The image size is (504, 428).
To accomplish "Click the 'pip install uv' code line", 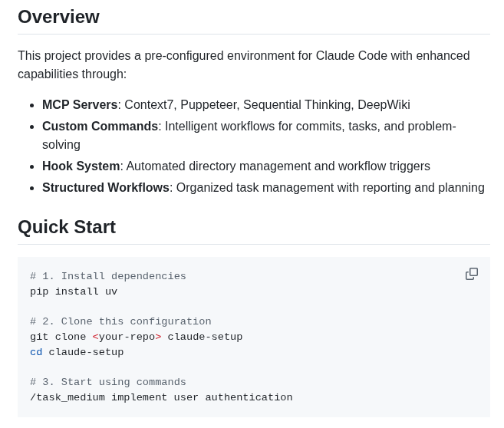I will click(x=74, y=291).
